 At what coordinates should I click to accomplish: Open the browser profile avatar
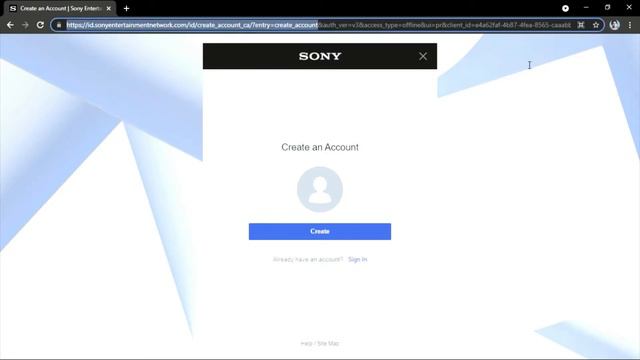615,25
